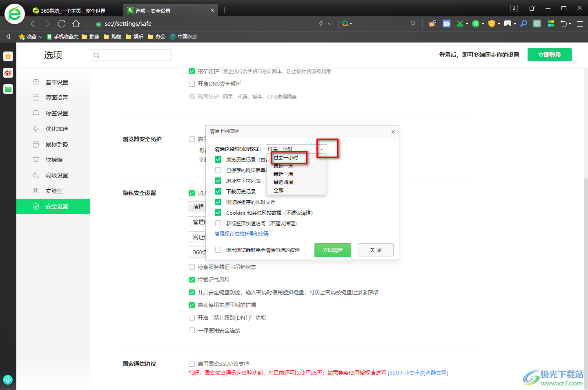Open the green mail sidebar icon
Image resolution: width=588 pixels, height=390 pixels.
coord(8,89)
